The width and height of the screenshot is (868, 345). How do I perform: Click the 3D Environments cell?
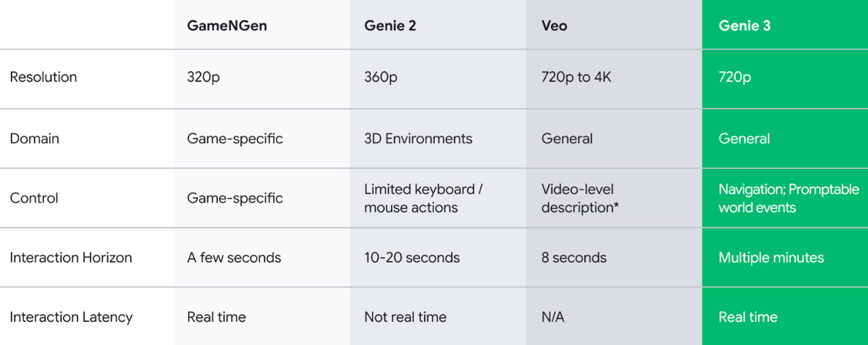click(x=418, y=139)
